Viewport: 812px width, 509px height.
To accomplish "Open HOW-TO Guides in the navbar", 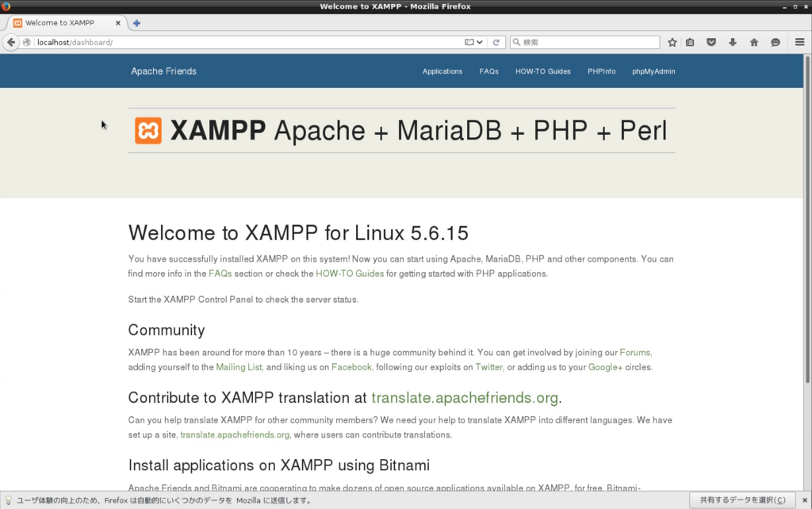I will (x=542, y=71).
